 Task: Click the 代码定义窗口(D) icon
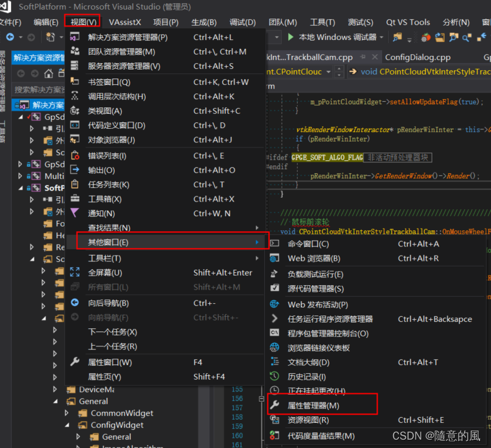coord(75,125)
